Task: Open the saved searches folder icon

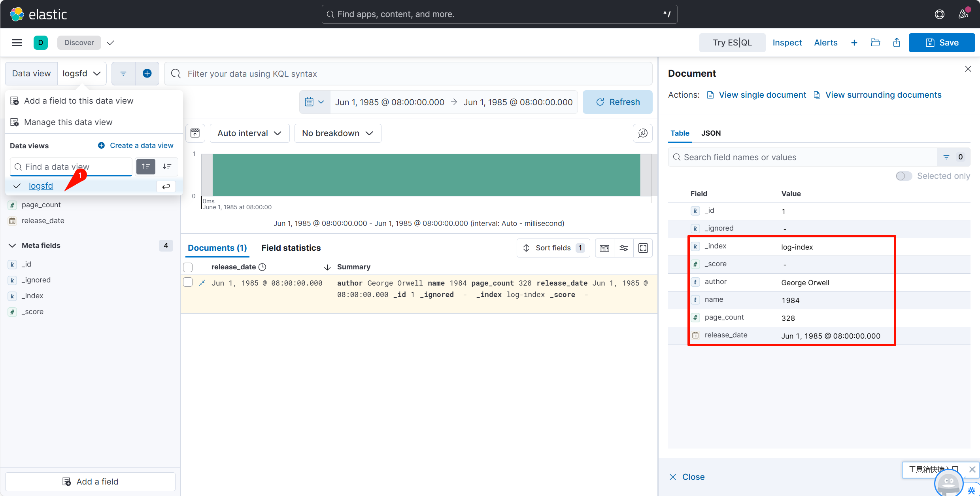Action: tap(875, 43)
